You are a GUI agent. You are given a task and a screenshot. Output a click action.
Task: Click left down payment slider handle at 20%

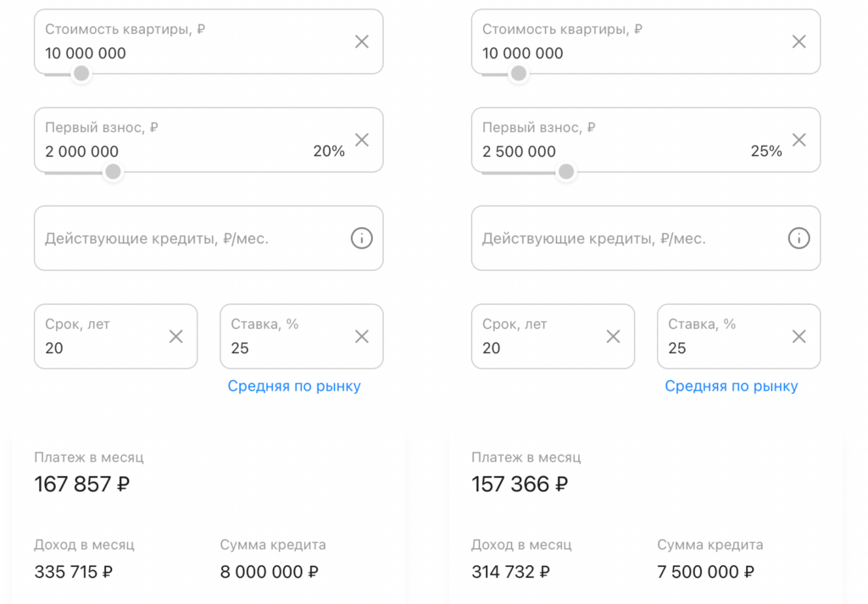click(113, 172)
